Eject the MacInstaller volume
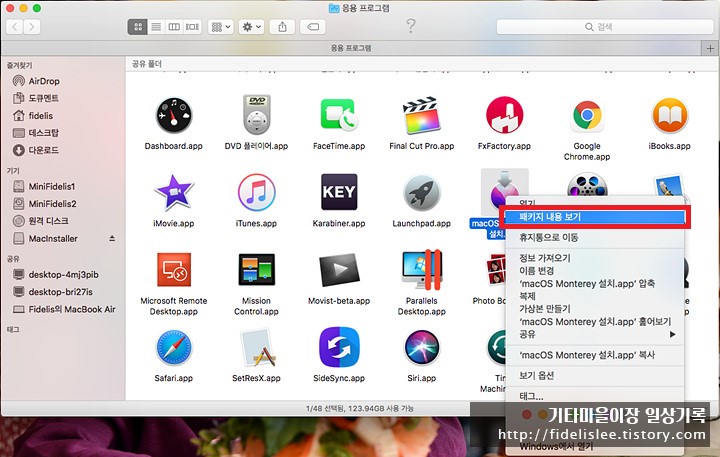Viewport: 720px width, 457px height. point(112,238)
